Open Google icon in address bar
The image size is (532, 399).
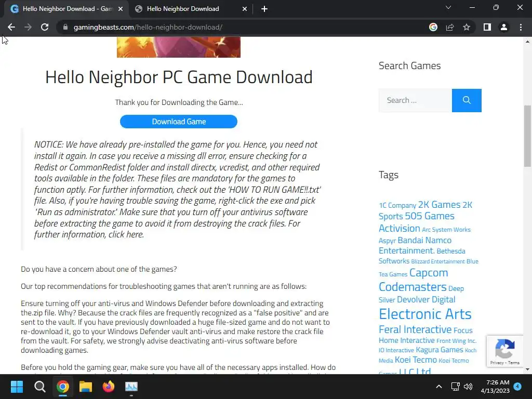coord(433,27)
